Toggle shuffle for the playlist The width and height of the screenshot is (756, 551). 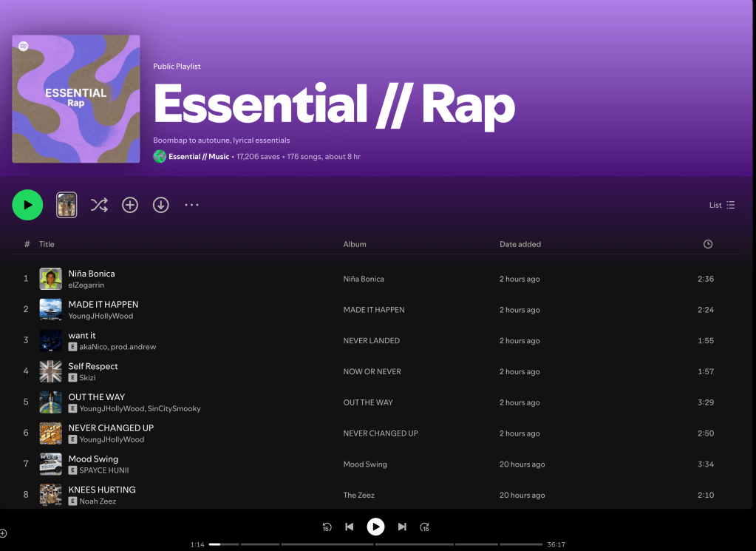(x=99, y=205)
